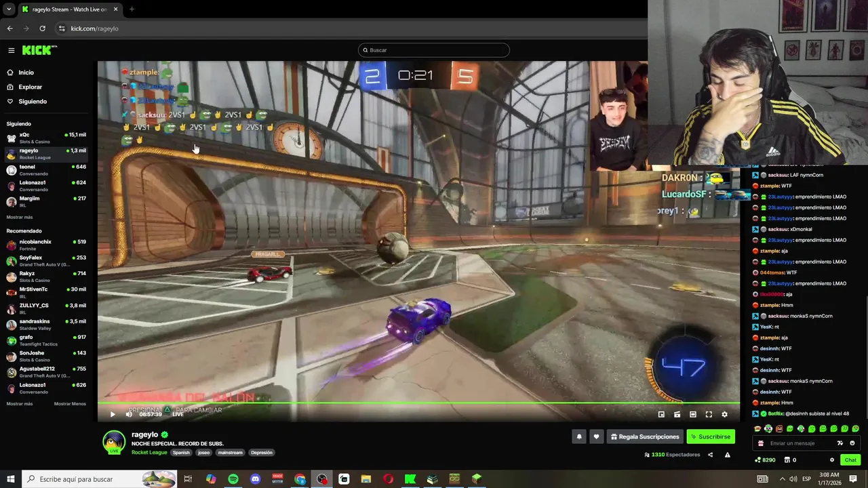The height and width of the screenshot is (488, 868).
Task: Toggle mini player mode
Action: click(x=677, y=414)
